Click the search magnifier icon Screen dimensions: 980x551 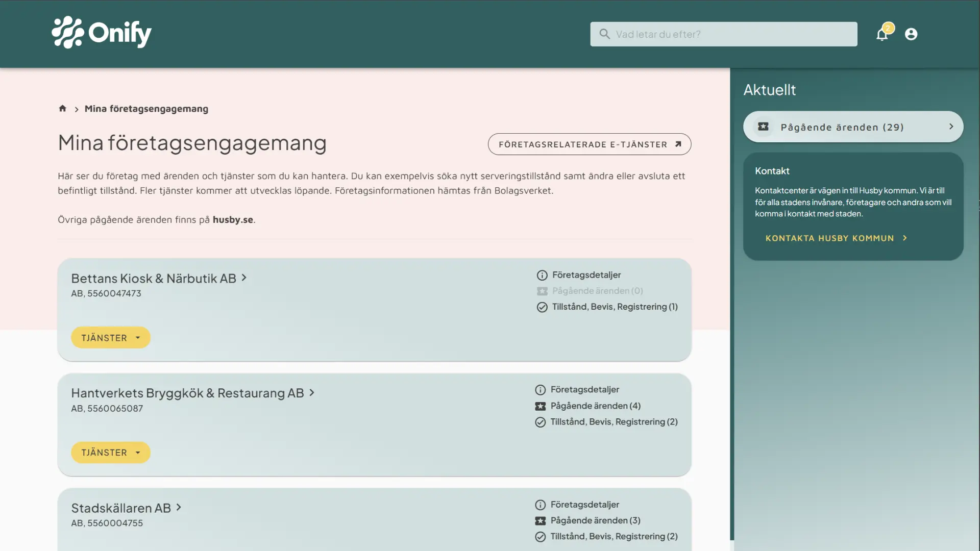click(605, 34)
